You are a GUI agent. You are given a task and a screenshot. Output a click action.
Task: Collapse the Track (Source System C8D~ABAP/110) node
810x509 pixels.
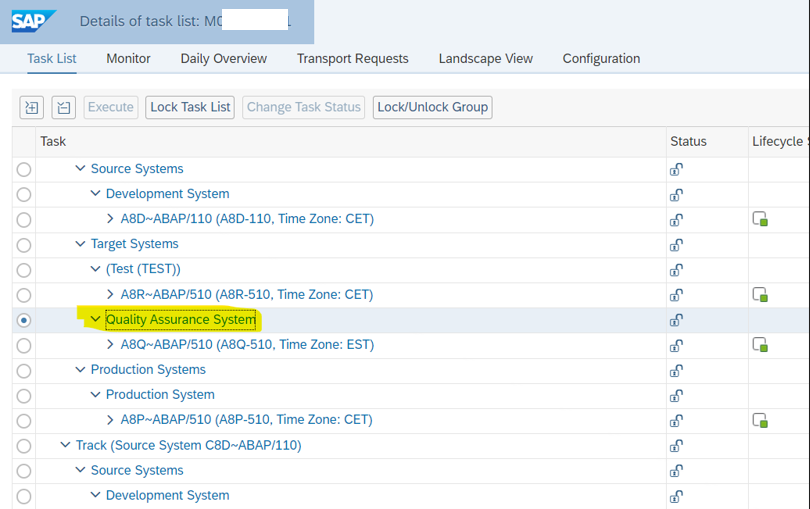pyautogui.click(x=65, y=445)
